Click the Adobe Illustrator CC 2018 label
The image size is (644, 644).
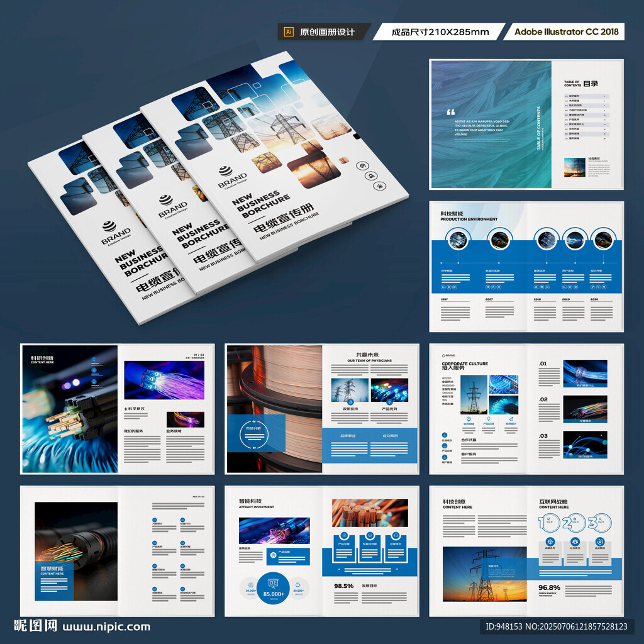(567, 31)
